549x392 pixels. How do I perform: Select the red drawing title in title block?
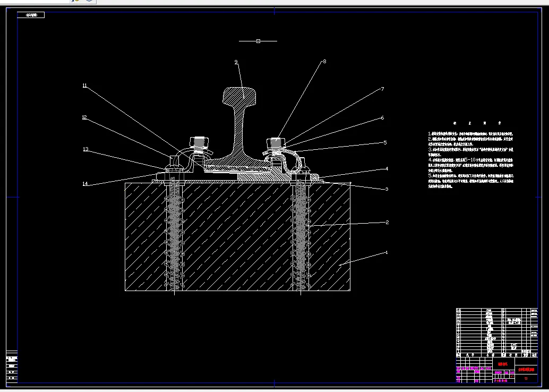click(526, 370)
